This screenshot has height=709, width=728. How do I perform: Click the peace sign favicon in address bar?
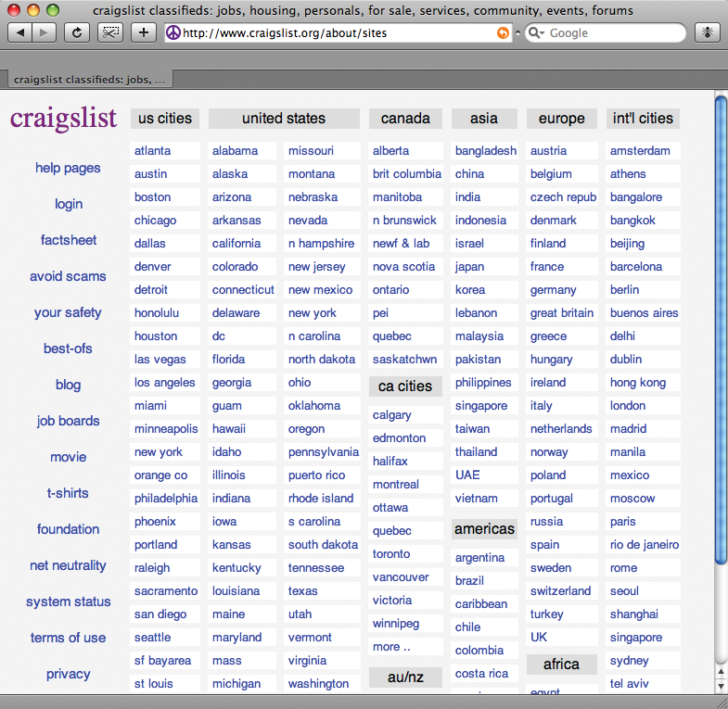click(x=172, y=32)
